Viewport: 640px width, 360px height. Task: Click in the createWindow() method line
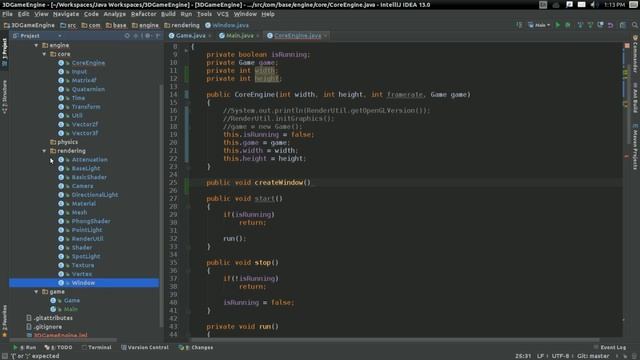point(258,182)
